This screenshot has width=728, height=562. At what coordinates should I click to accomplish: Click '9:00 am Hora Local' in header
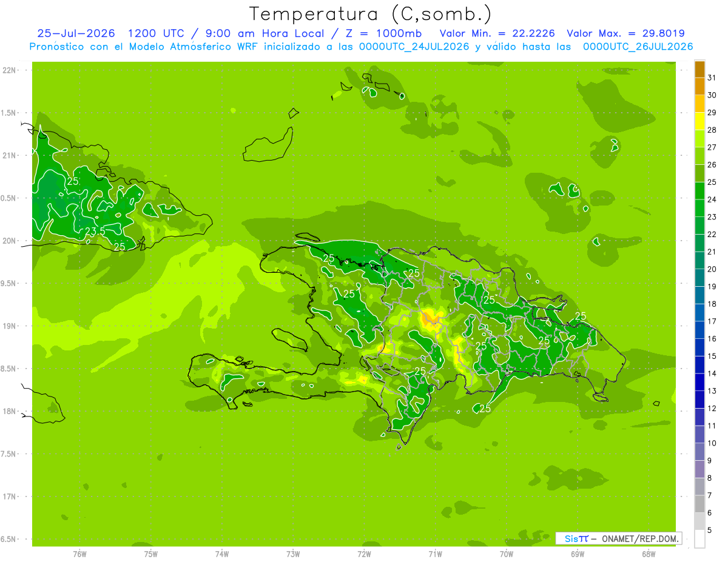click(x=266, y=33)
